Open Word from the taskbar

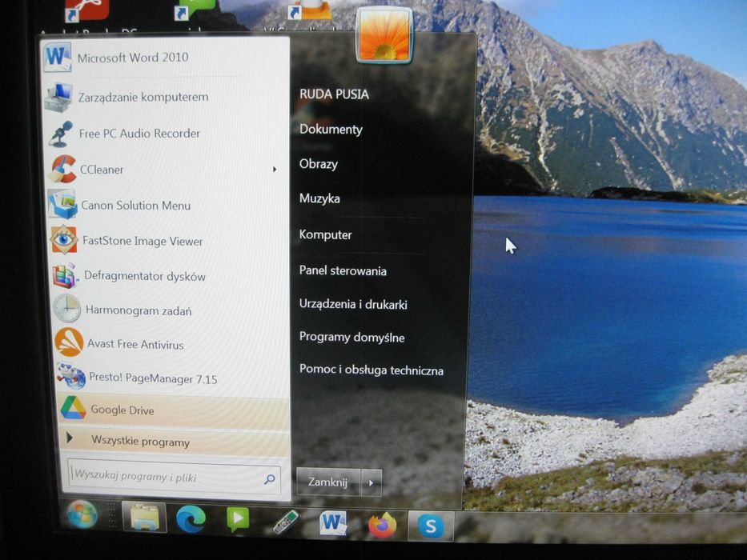coord(334,523)
